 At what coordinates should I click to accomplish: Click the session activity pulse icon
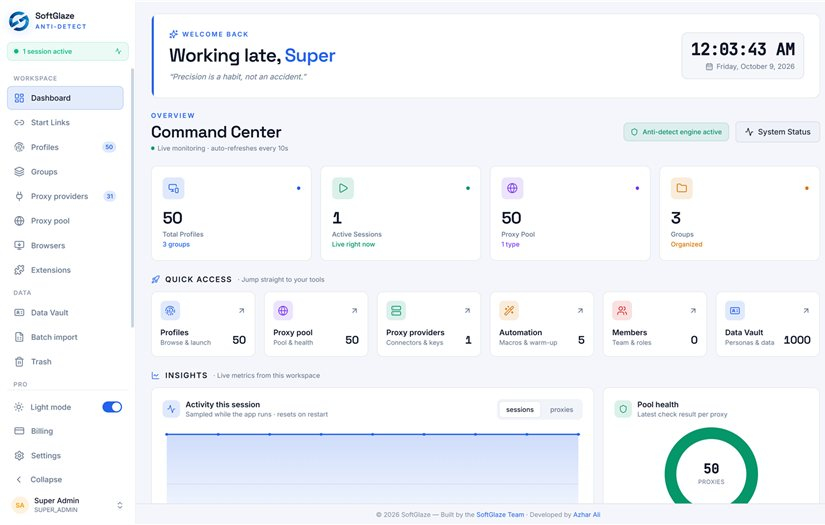click(x=118, y=52)
